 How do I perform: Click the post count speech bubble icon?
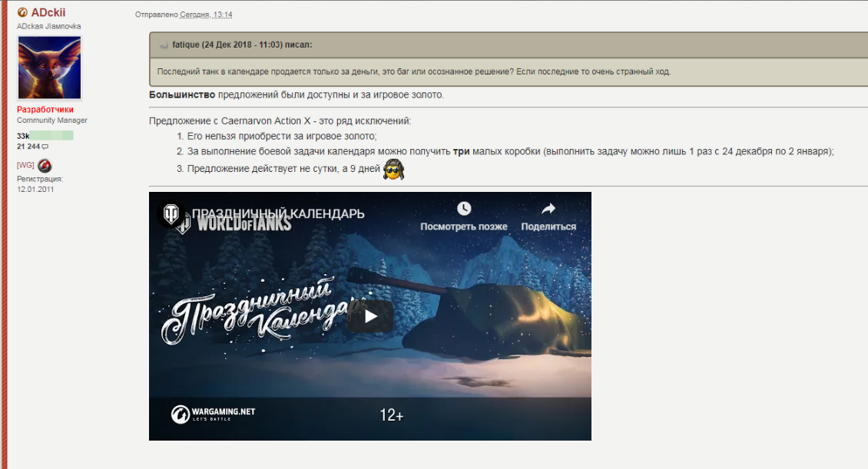click(x=45, y=147)
